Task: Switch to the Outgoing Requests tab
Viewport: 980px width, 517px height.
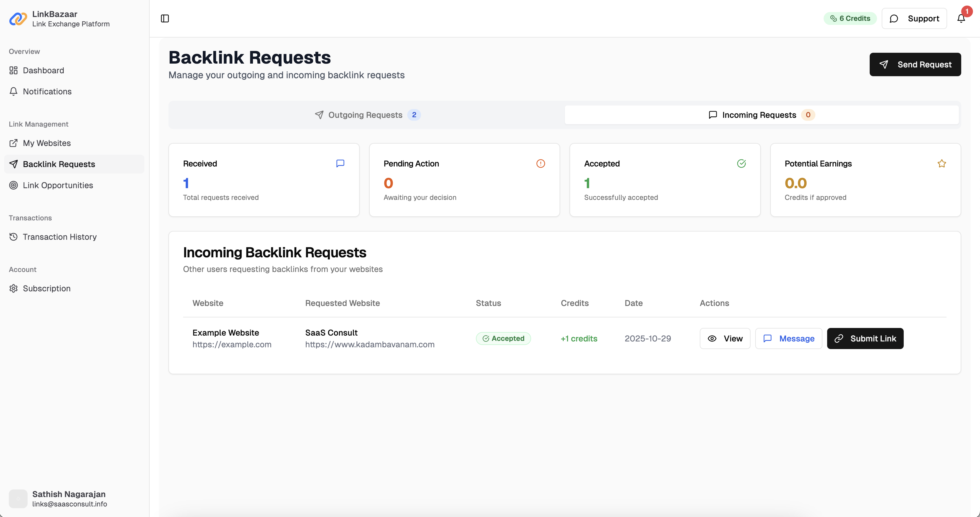Action: click(365, 114)
